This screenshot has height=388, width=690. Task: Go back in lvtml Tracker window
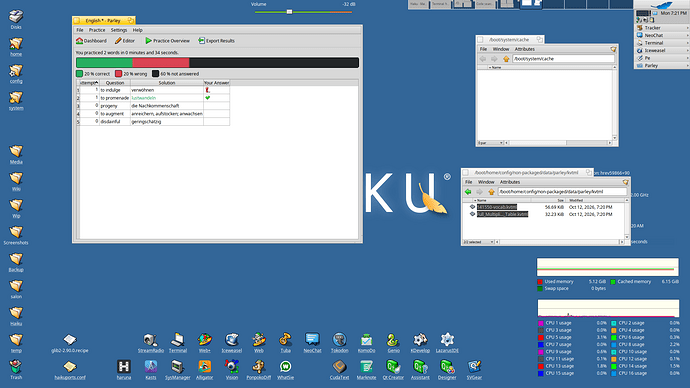468,192
